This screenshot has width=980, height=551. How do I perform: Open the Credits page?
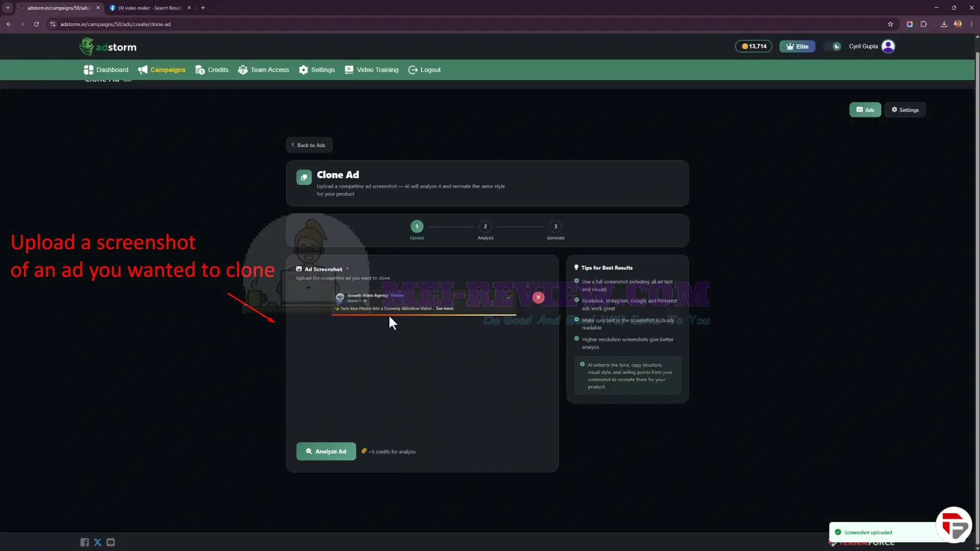211,70
